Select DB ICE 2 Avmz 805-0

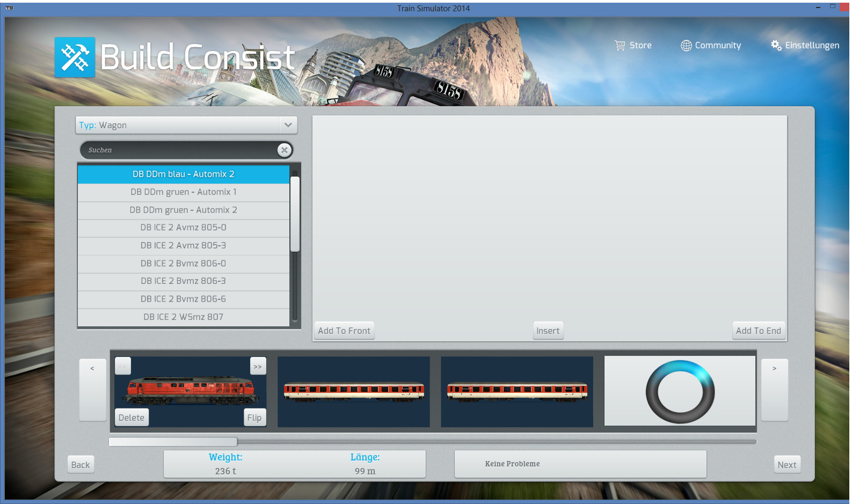pos(184,228)
